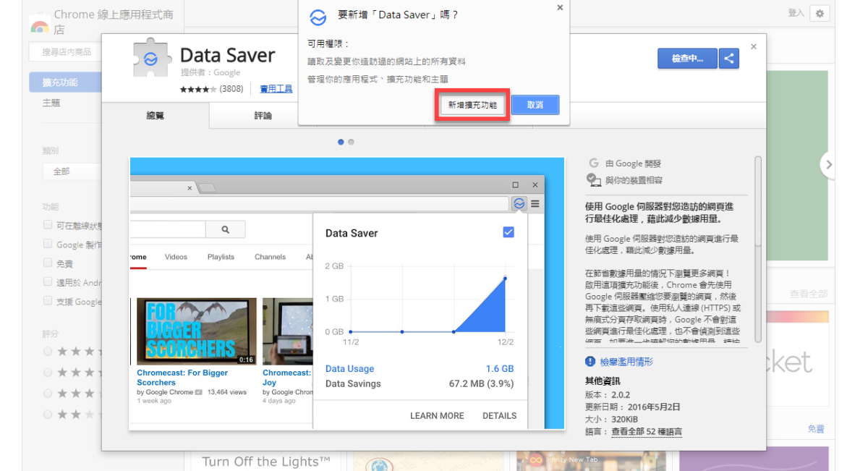Tick the Google 製作 checkbox
The width and height of the screenshot is (868, 471).
(48, 244)
